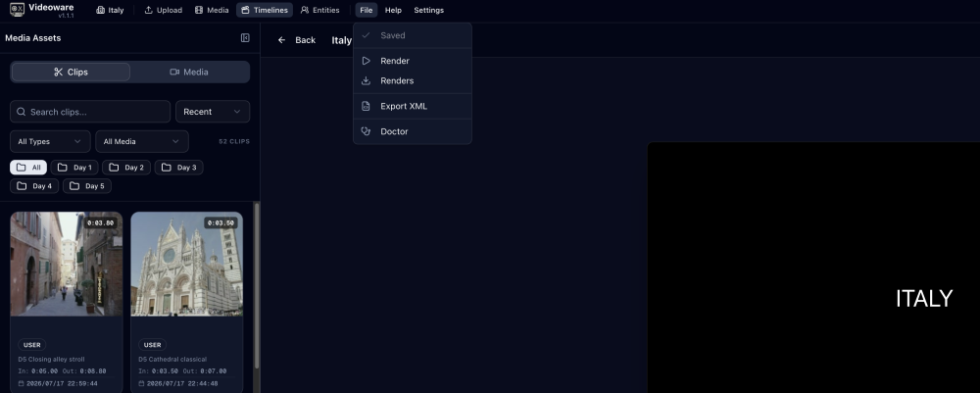The width and height of the screenshot is (980, 393).
Task: Focus the Search clips field
Action: click(x=90, y=112)
